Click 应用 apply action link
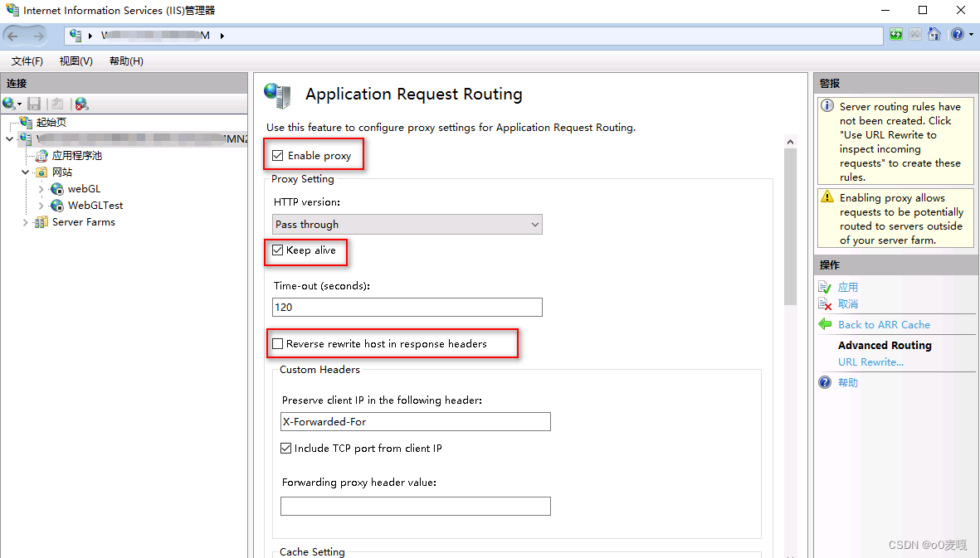980x558 pixels. pos(848,287)
